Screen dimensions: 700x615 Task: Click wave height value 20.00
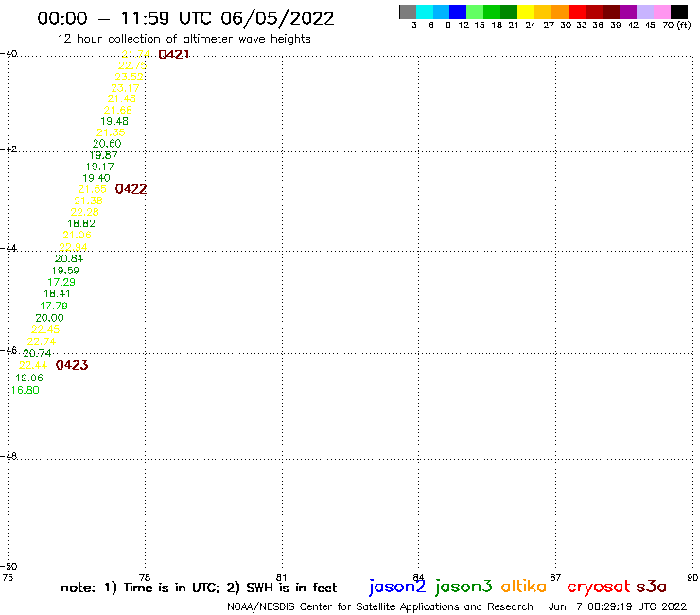(49, 318)
